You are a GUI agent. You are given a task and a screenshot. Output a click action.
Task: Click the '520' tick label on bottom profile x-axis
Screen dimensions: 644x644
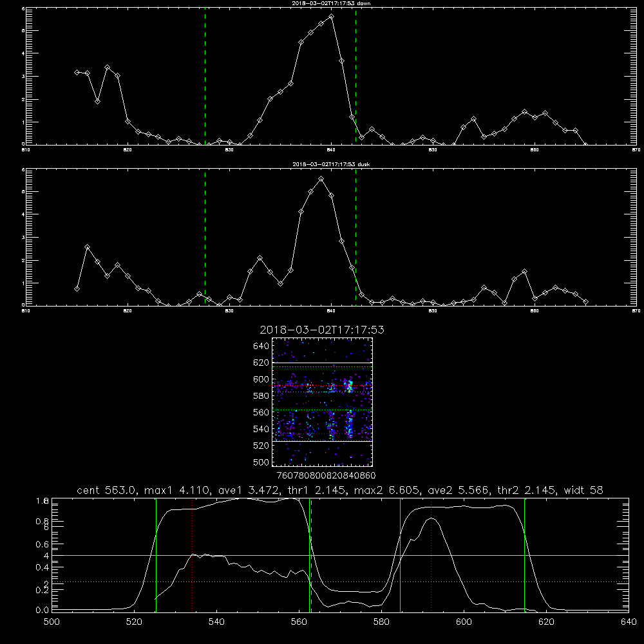click(135, 622)
